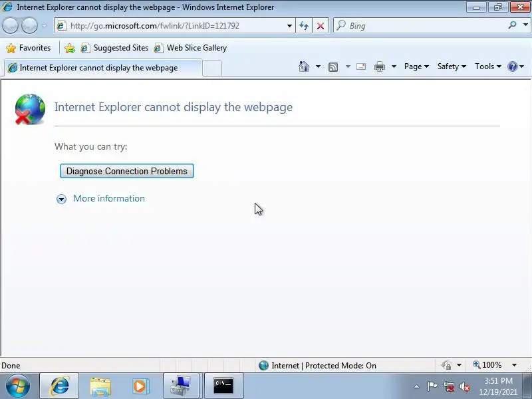Click the 'What you can try:' text
This screenshot has width=532, height=399.
91,146
